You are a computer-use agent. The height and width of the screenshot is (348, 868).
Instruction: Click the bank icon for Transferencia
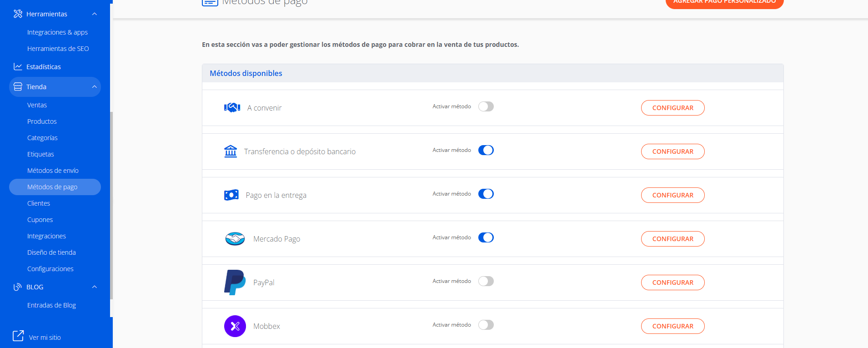(x=231, y=151)
